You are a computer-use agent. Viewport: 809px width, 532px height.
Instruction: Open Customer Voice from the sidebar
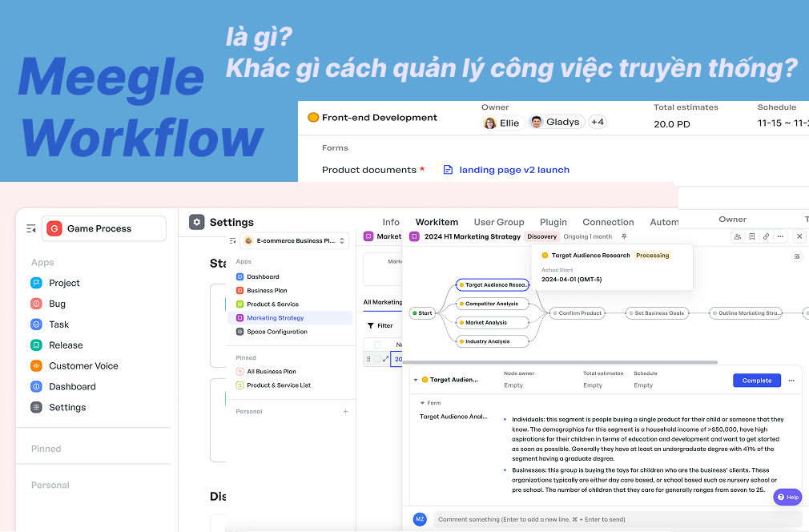click(x=84, y=365)
